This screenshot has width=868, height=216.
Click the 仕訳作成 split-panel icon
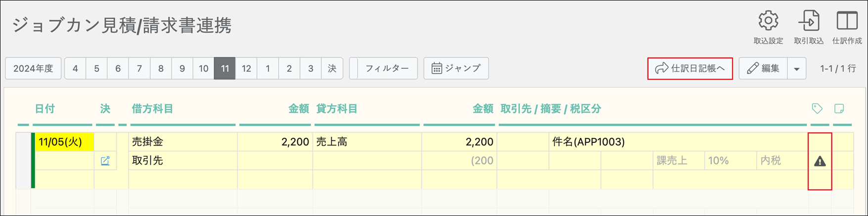point(847,21)
